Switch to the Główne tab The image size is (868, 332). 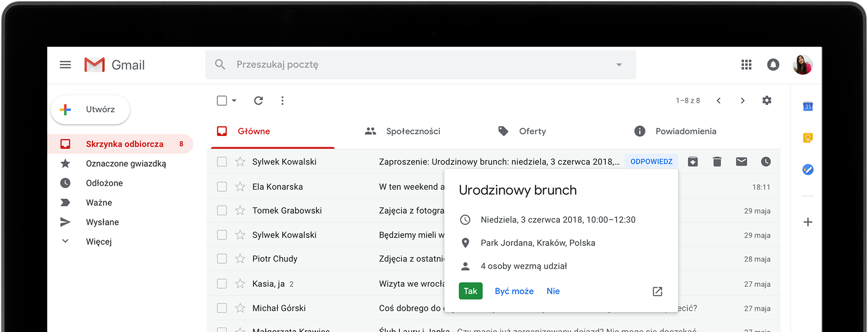click(x=273, y=131)
